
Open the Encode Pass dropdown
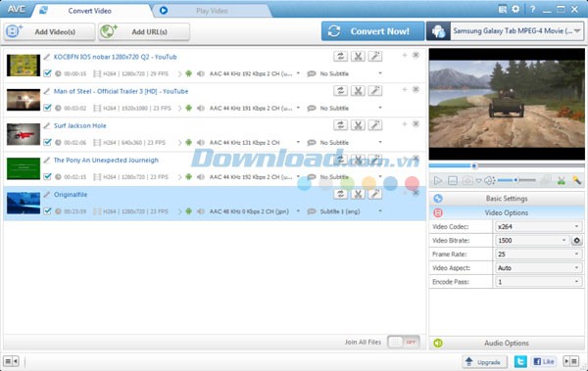click(x=538, y=282)
